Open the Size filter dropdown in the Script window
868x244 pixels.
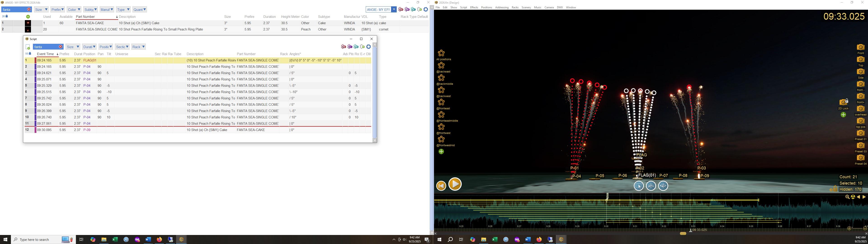(x=73, y=47)
